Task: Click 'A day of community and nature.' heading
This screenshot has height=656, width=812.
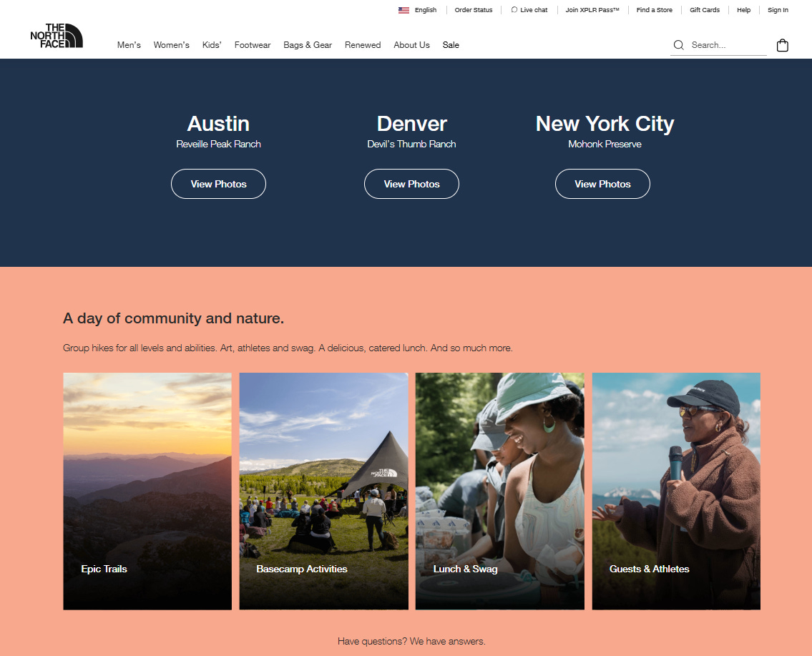Action: [173, 318]
